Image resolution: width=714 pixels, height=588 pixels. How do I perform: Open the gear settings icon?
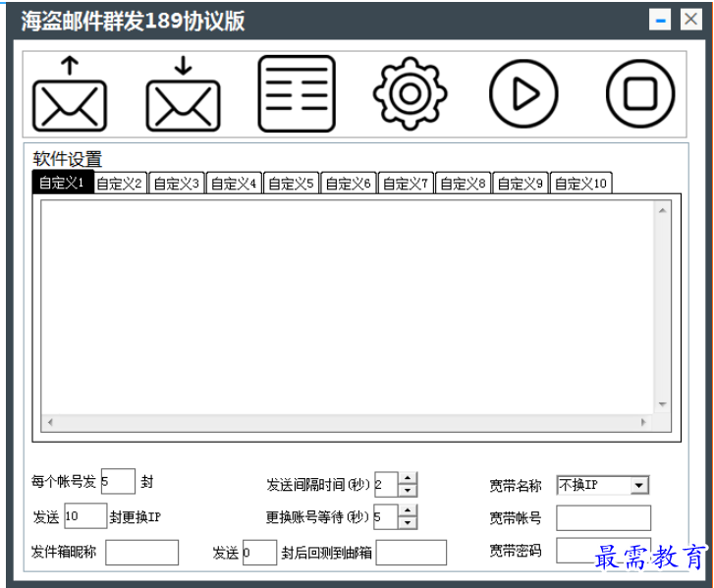click(410, 94)
